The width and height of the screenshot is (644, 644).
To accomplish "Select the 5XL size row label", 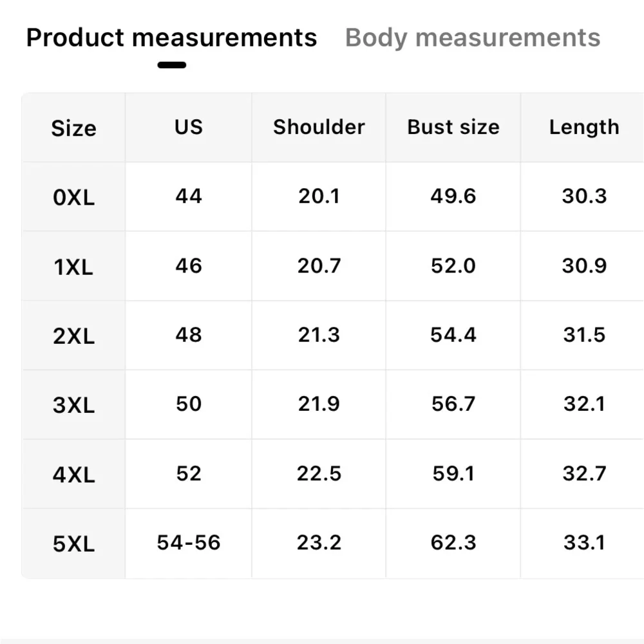I will point(73,544).
